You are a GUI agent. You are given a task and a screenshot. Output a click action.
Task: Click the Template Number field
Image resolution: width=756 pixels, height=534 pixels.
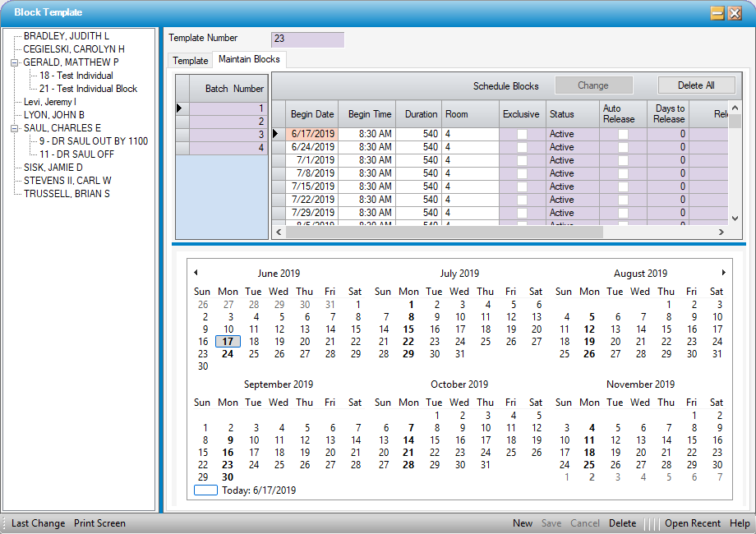(307, 39)
